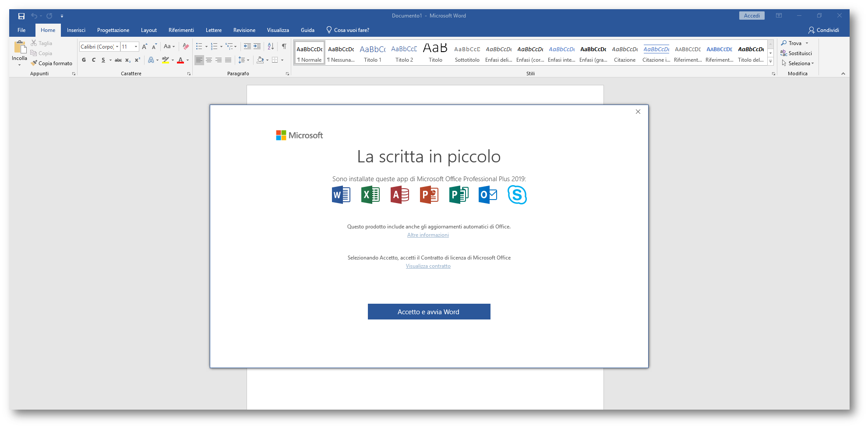The width and height of the screenshot is (868, 428).
Task: Expand the Stili gallery More arrow
Action: (771, 61)
